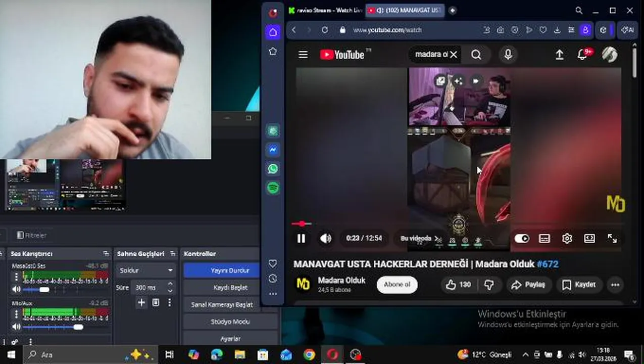The image size is (644, 364).
Task: Open the Opera tab search magnifier
Action: [x=579, y=10]
